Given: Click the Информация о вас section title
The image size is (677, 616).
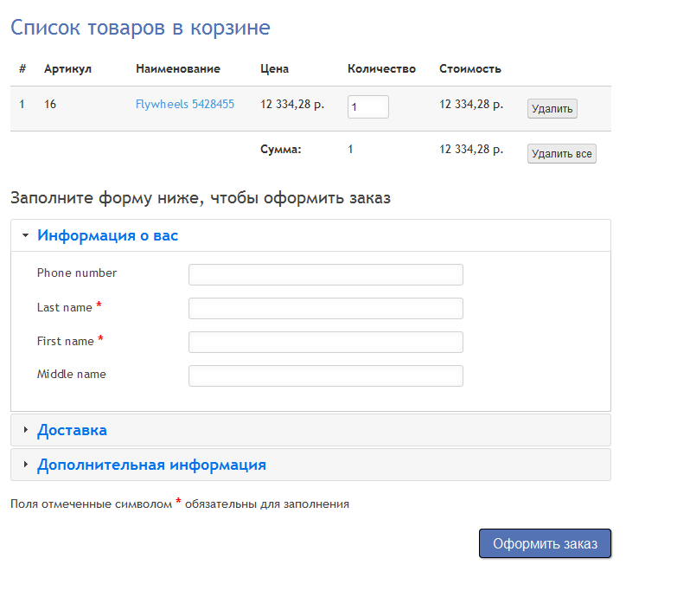Looking at the screenshot, I should click(x=107, y=235).
